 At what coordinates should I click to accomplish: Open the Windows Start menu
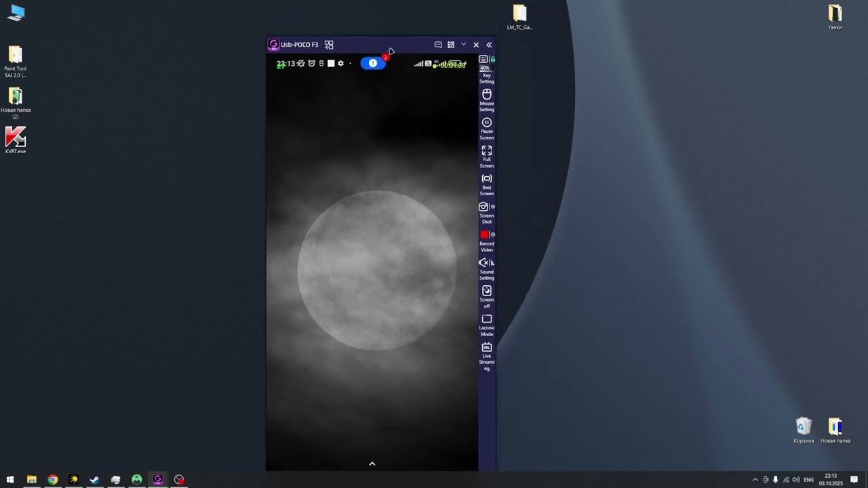[10, 479]
